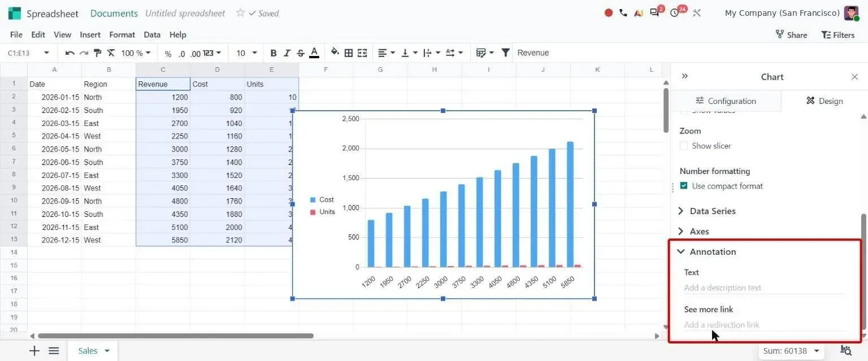Open text wrapping dropdown
Viewport: 868px width, 361px height.
[432, 53]
